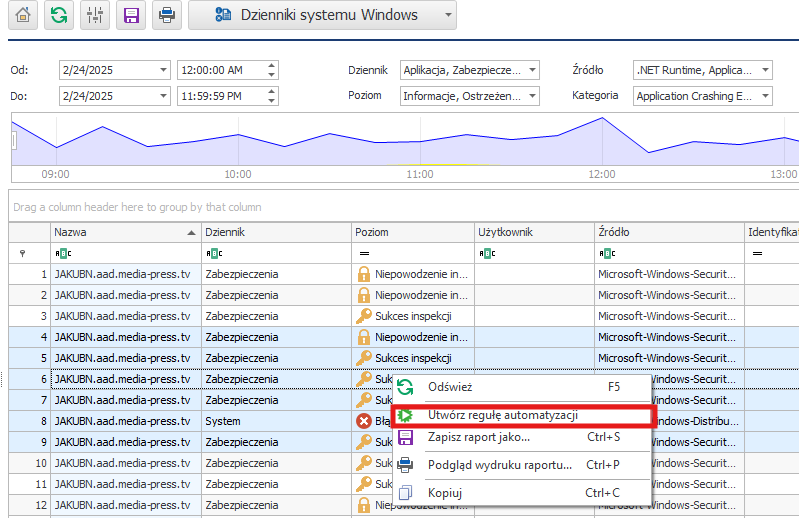The width and height of the screenshot is (799, 518).
Task: Click the printer toolbar icon
Action: pyautogui.click(x=167, y=15)
